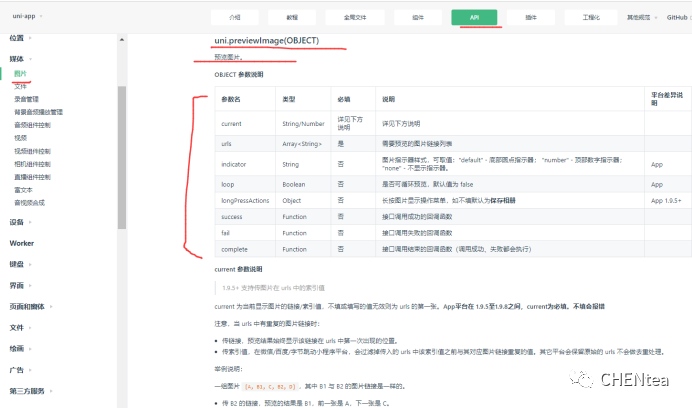
Task: Expand the 广告 sidebar section
Action: [x=20, y=370]
